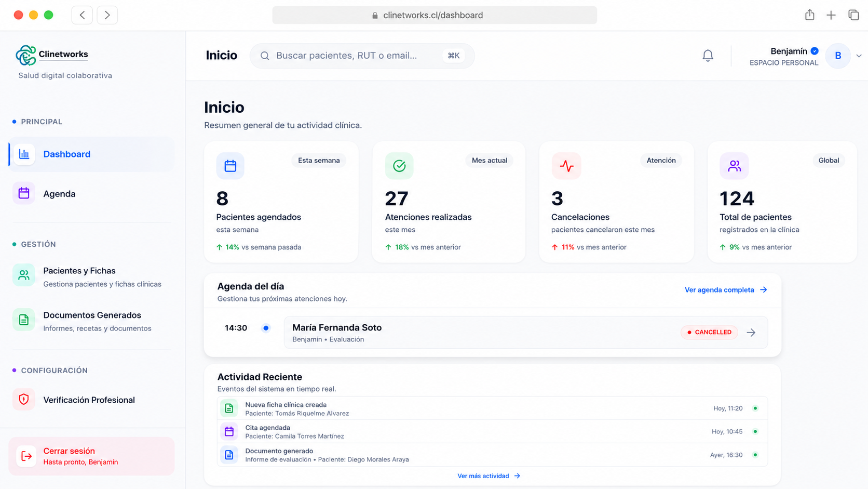Screen dimensions: 868x489
Task: Click the Esta semana tag
Action: tap(319, 161)
